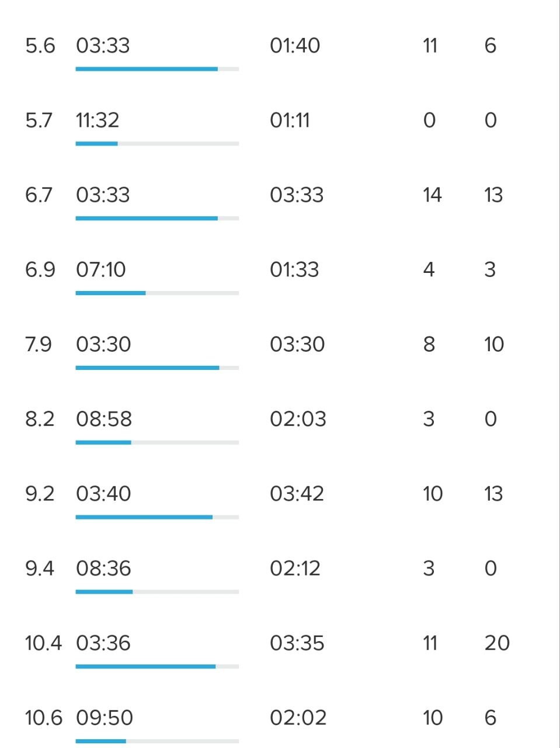
Task: Select the 5.6 lap row time 03:33
Action: point(103,46)
